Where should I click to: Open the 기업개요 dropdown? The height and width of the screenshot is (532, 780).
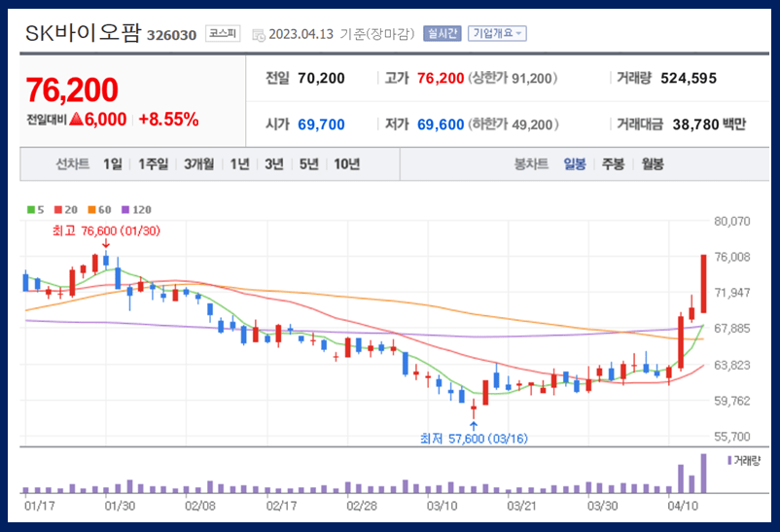(497, 33)
